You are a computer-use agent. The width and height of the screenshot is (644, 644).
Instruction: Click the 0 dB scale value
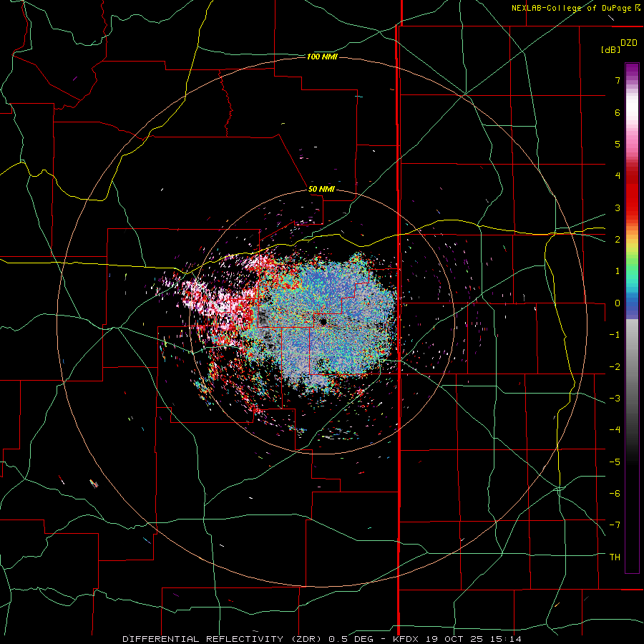coord(618,303)
